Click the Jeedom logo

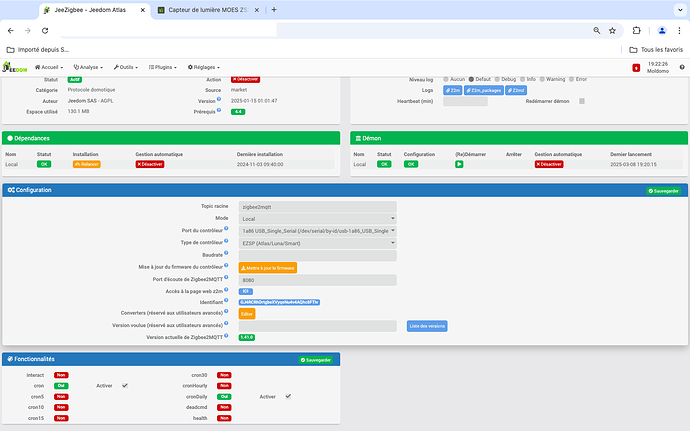(x=15, y=67)
